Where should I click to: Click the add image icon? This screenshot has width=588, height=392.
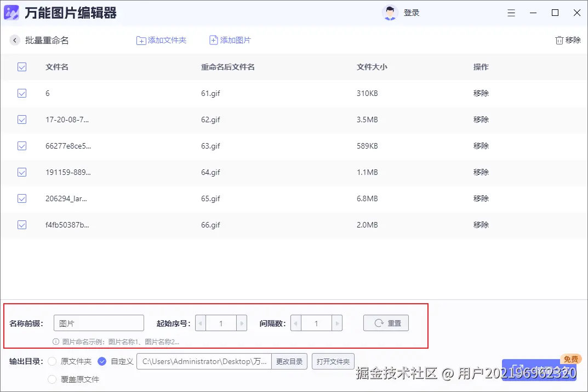[x=213, y=40]
